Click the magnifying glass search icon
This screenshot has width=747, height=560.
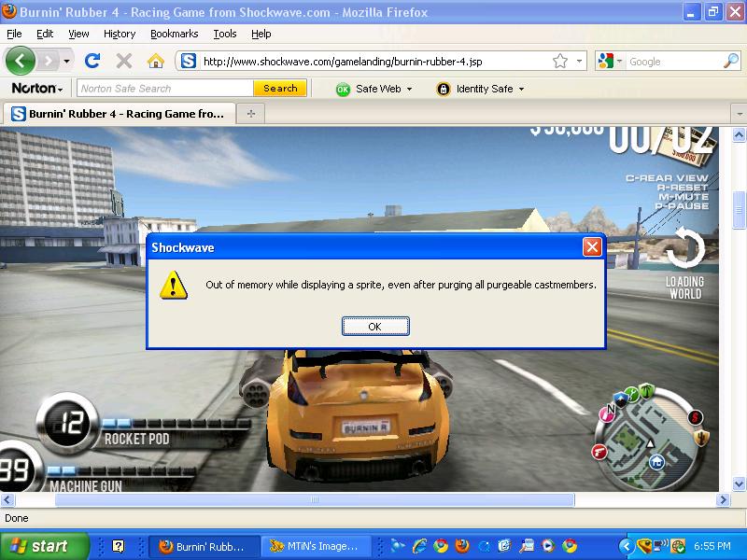point(731,61)
